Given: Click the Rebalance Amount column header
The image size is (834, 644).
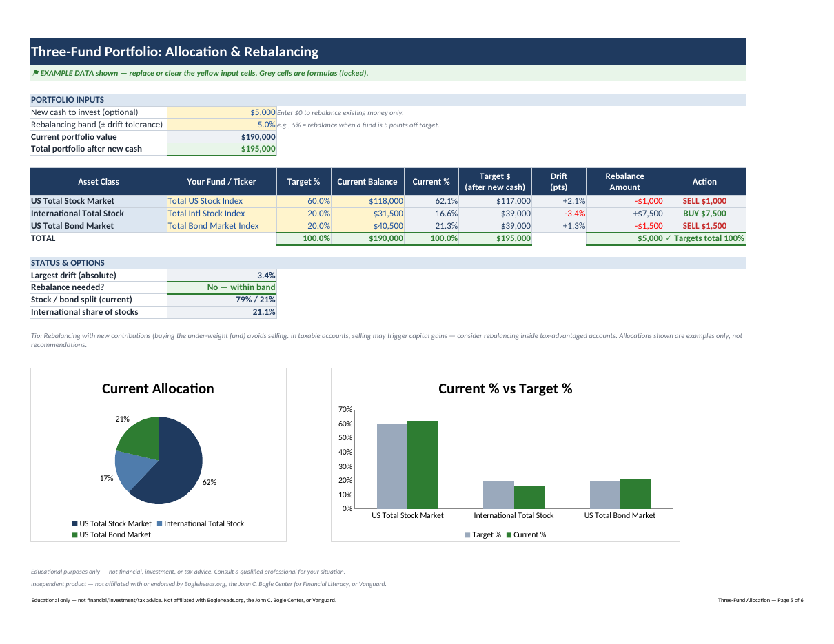Looking at the screenshot, I should click(625, 182).
